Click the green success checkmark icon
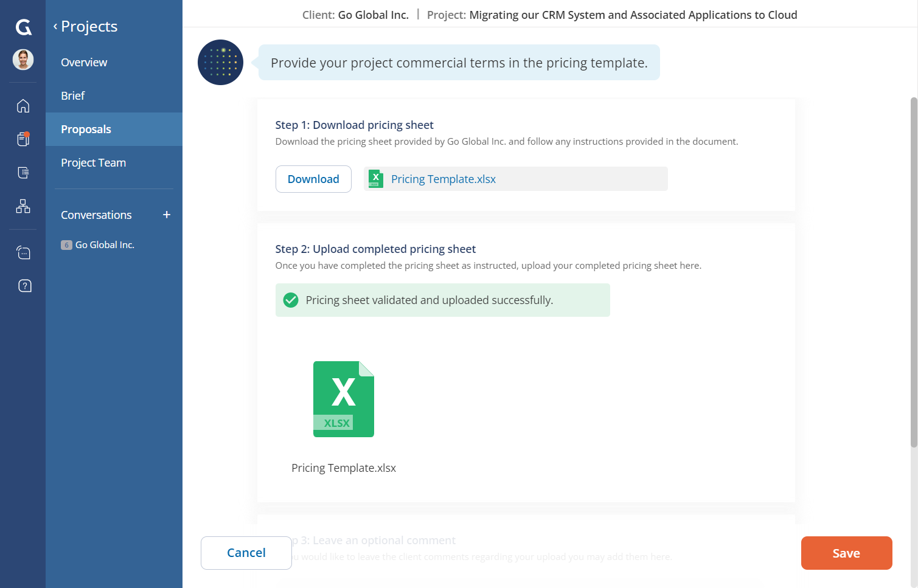The height and width of the screenshot is (588, 918). [x=291, y=300]
